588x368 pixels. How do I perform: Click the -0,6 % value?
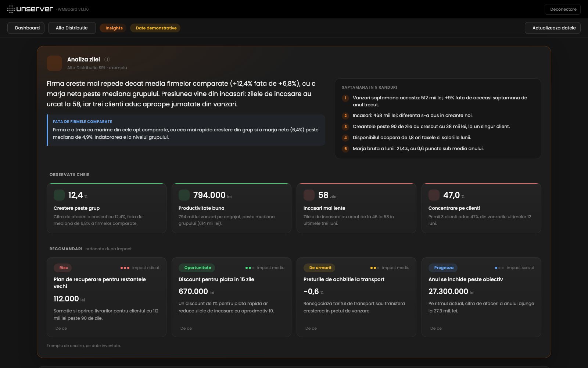[x=313, y=291]
